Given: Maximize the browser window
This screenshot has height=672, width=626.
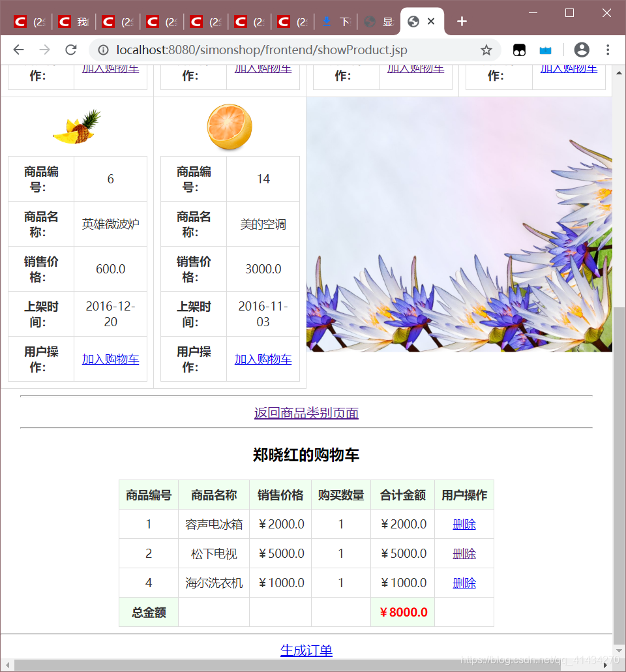Looking at the screenshot, I should 569,13.
